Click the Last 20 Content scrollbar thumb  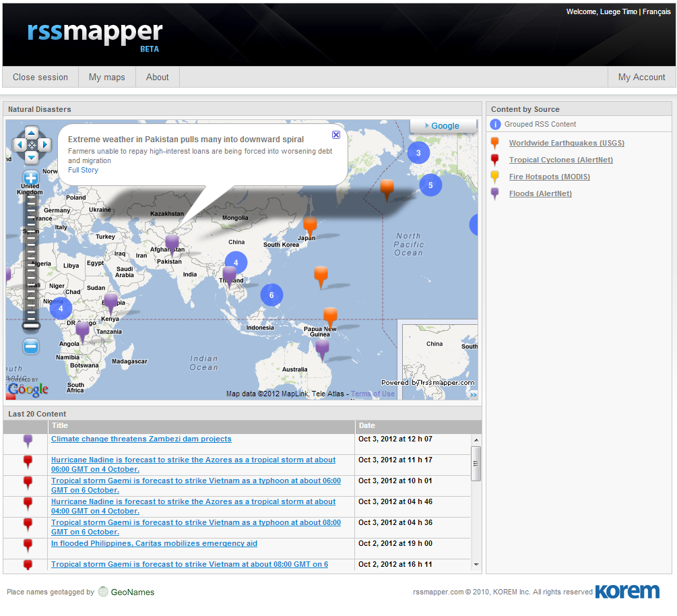[x=476, y=464]
